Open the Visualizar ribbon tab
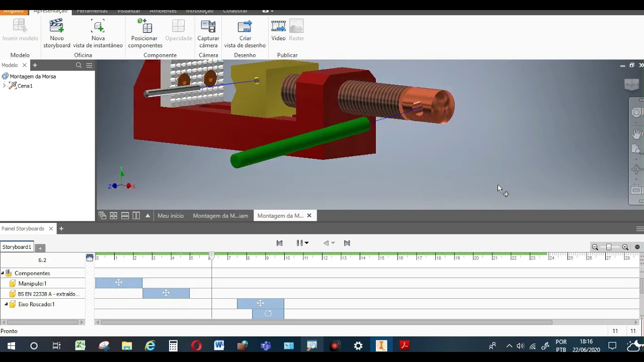The height and width of the screenshot is (362, 644). [128, 11]
